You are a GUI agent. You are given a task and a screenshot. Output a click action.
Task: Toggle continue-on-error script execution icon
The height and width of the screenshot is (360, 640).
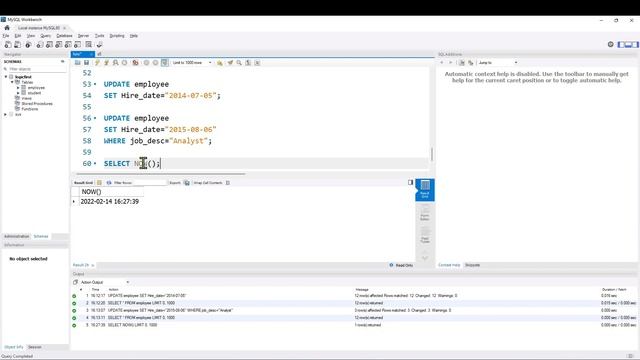tap(135, 62)
